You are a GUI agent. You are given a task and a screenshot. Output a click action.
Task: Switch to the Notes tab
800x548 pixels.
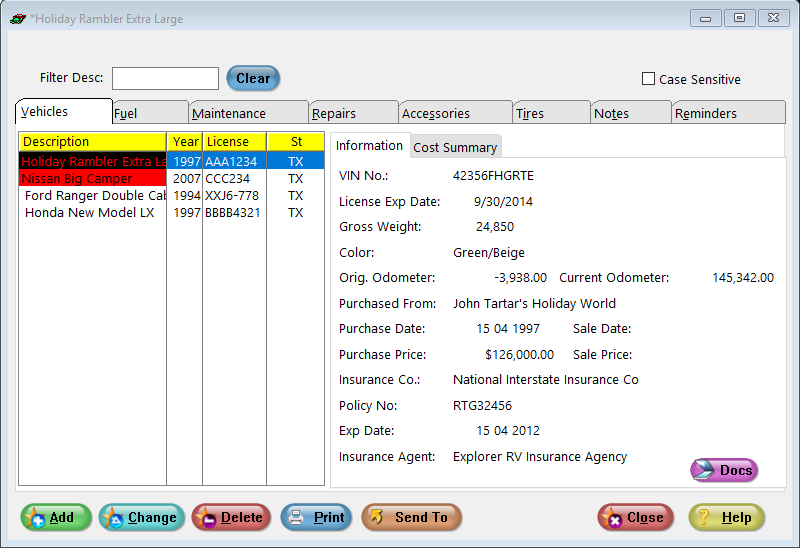pos(631,113)
